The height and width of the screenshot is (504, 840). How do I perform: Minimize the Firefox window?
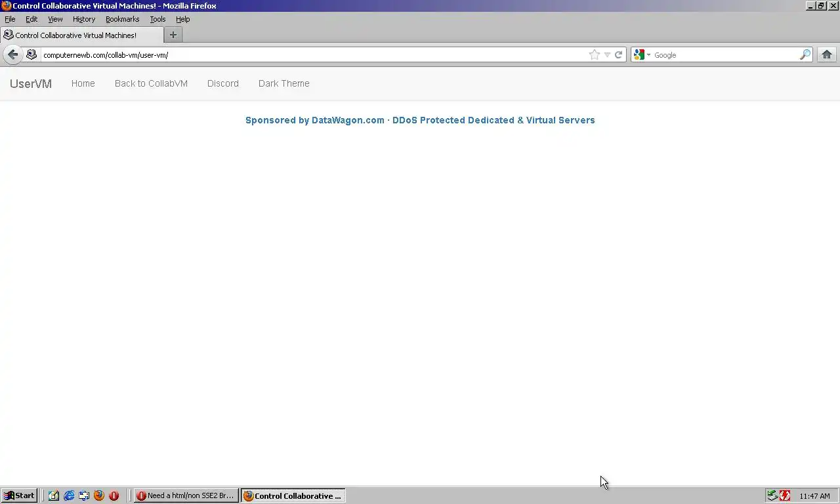[811, 6]
